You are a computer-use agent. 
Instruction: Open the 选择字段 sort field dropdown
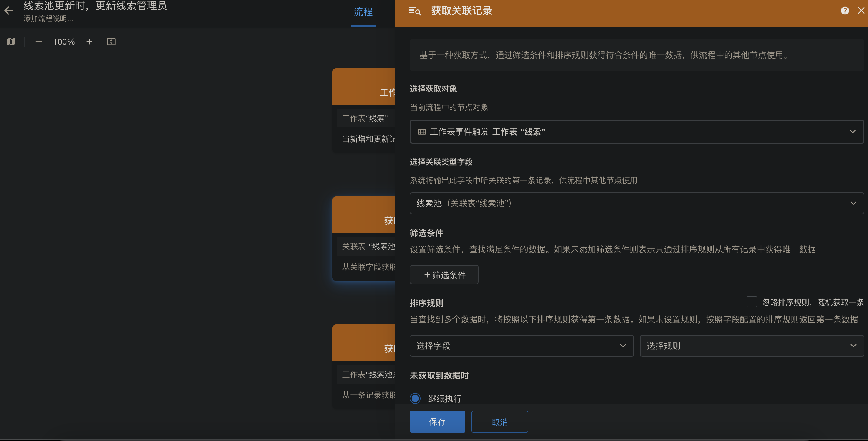coord(521,346)
